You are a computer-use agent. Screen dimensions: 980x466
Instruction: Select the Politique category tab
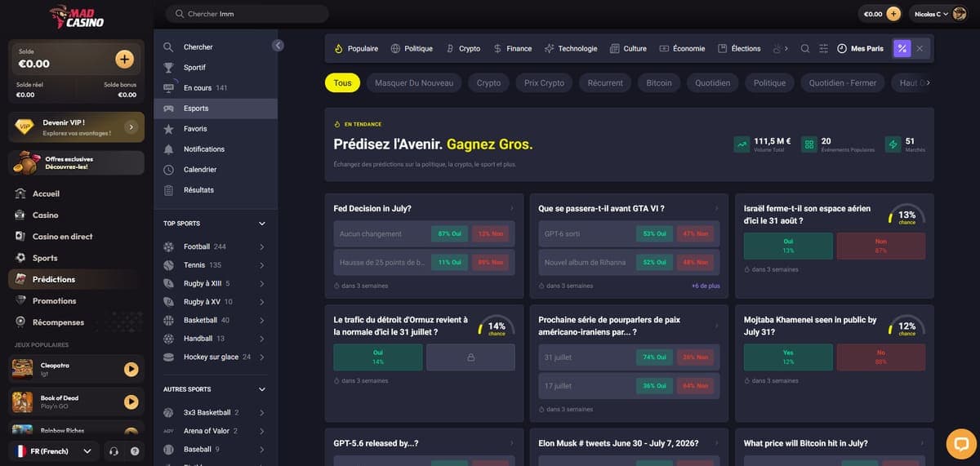pyautogui.click(x=412, y=48)
